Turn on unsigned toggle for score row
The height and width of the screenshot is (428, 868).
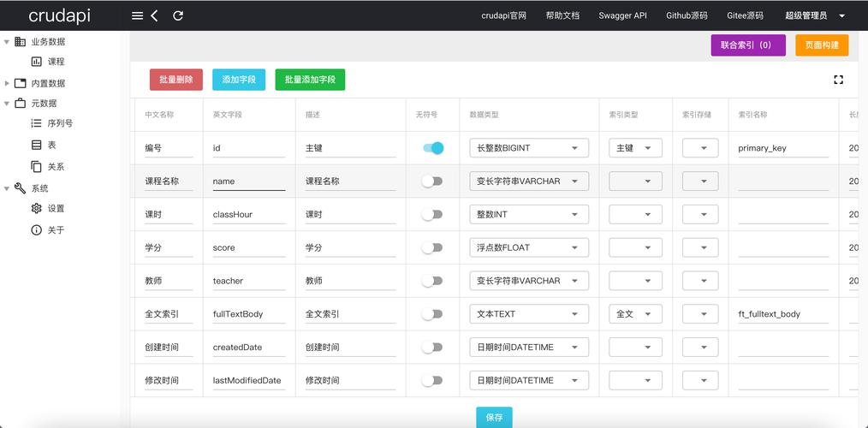tap(433, 247)
